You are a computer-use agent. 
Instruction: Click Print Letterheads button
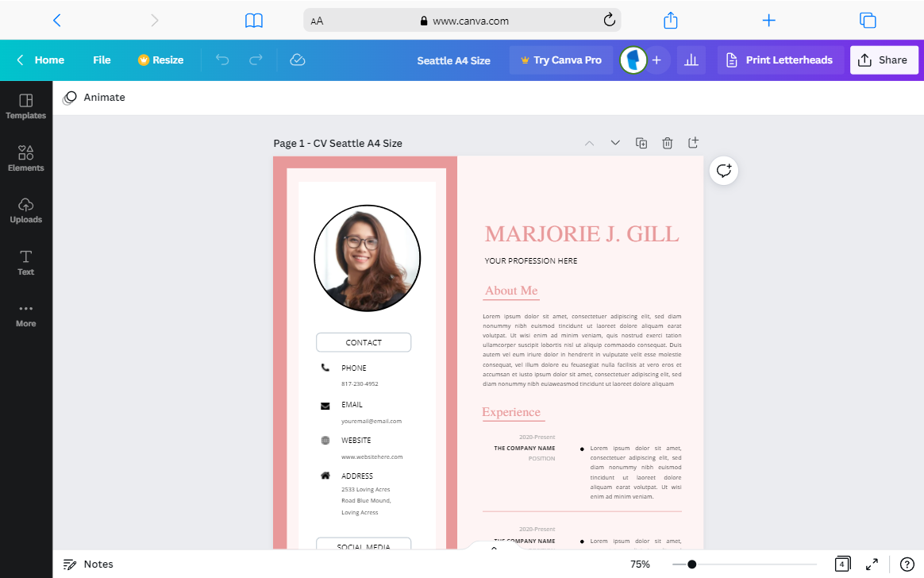[779, 60]
